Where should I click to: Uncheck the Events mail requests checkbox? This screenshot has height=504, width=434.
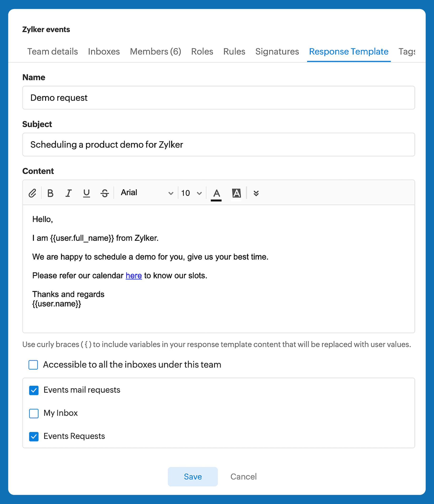point(34,390)
